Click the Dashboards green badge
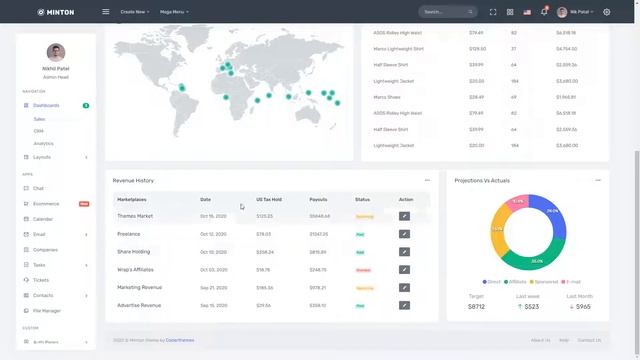This screenshot has width=640, height=360. click(86, 106)
